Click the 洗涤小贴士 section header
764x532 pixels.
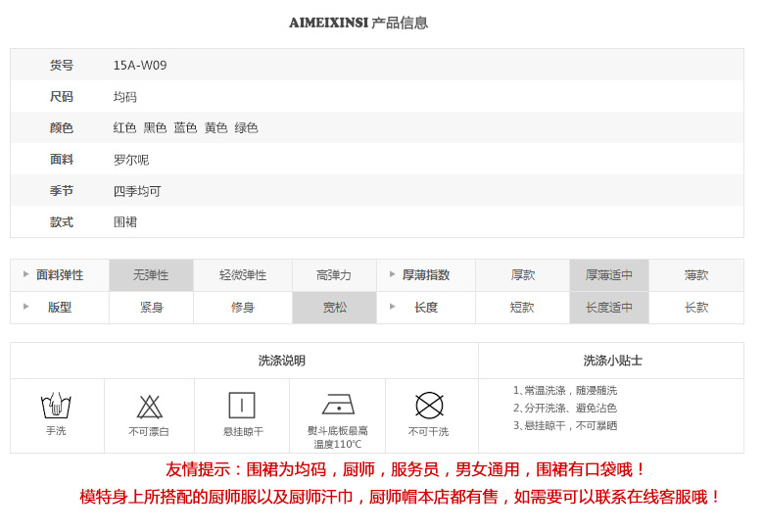612,361
